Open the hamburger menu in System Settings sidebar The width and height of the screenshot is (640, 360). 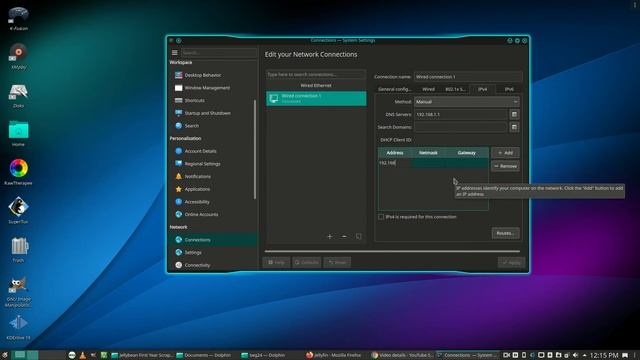(175, 53)
